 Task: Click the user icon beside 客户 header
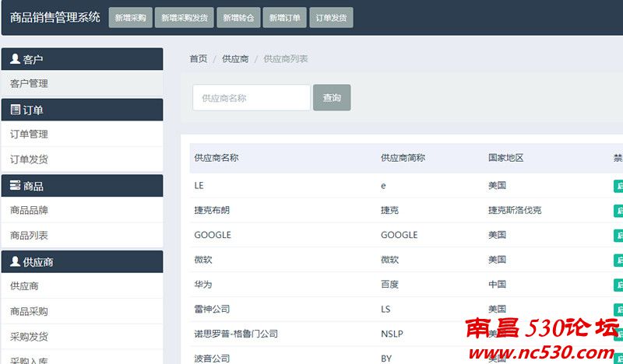(x=16, y=59)
